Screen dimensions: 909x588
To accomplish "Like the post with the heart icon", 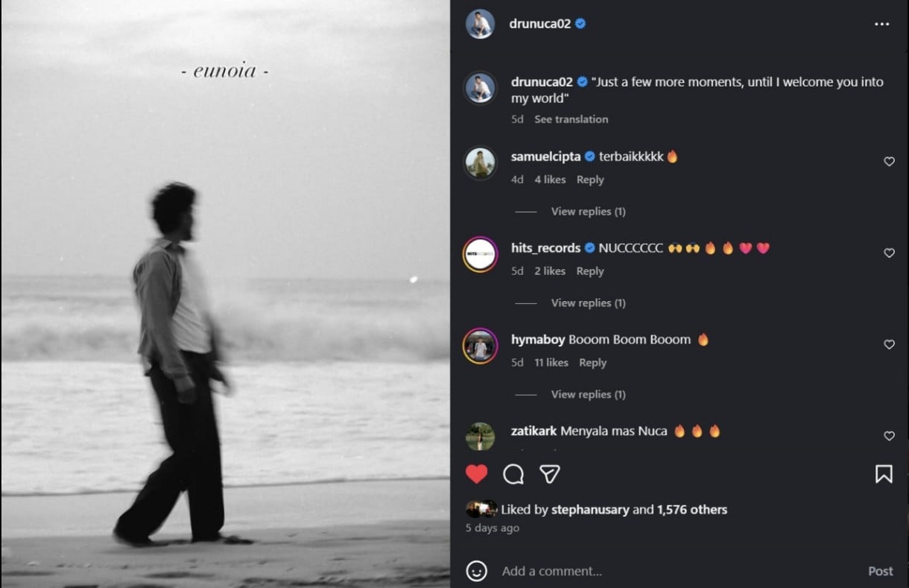I will [477, 473].
